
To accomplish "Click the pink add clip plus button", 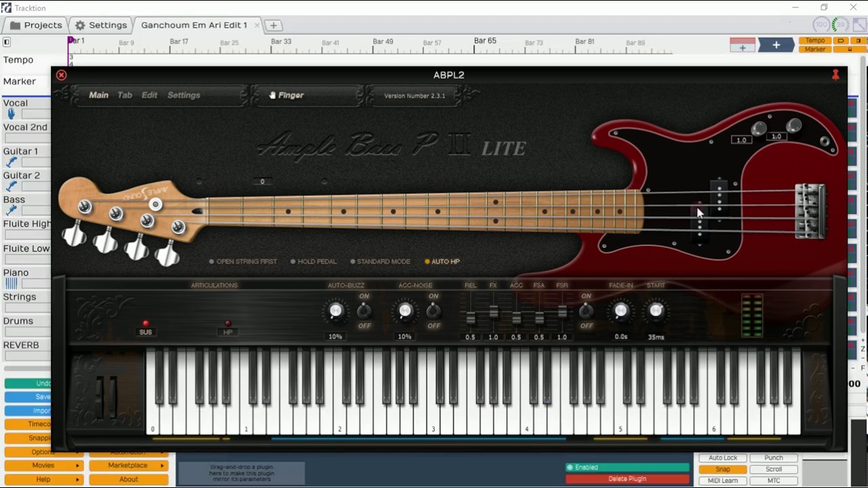I will [743, 45].
